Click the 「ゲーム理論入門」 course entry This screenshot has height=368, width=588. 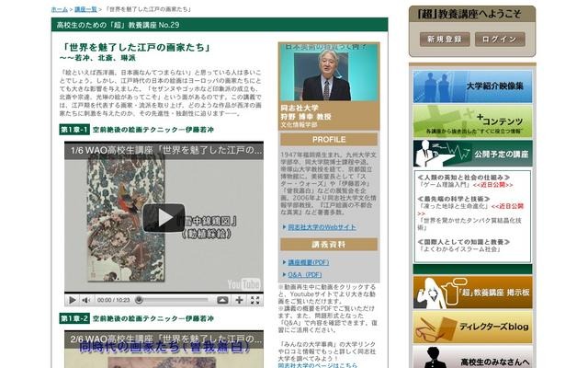point(445,185)
